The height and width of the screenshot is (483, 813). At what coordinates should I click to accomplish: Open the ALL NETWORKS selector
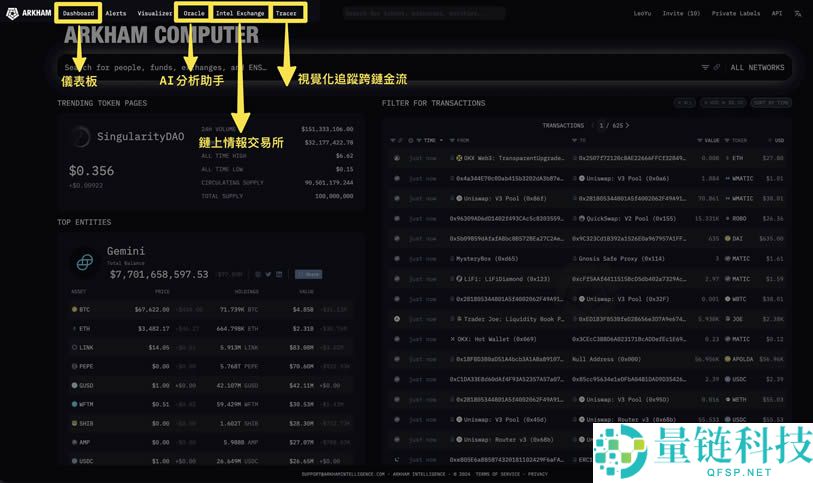coord(757,67)
